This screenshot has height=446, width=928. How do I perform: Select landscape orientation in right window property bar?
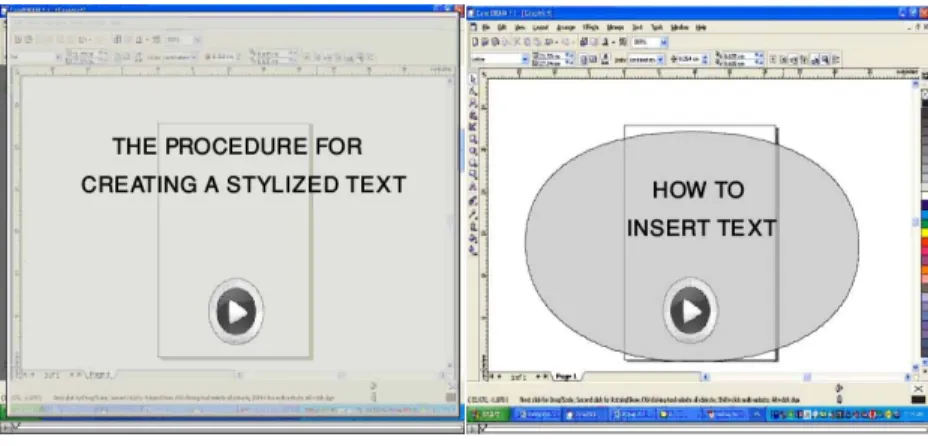click(593, 59)
